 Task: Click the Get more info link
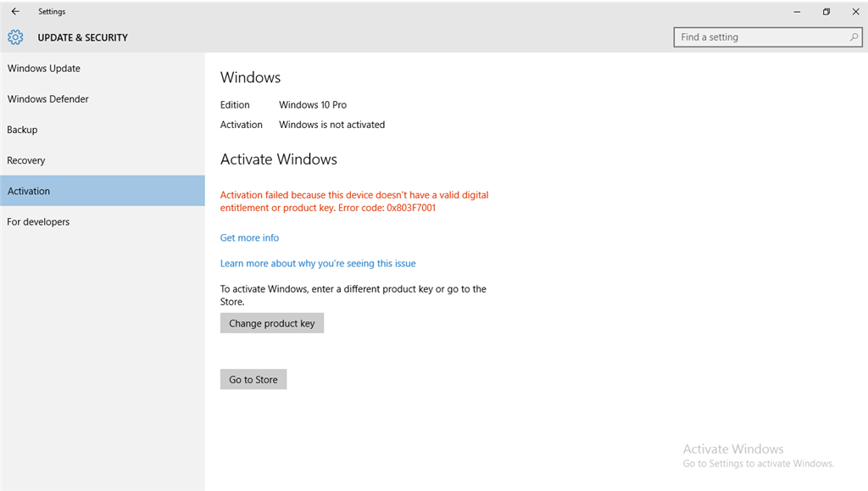pos(250,237)
